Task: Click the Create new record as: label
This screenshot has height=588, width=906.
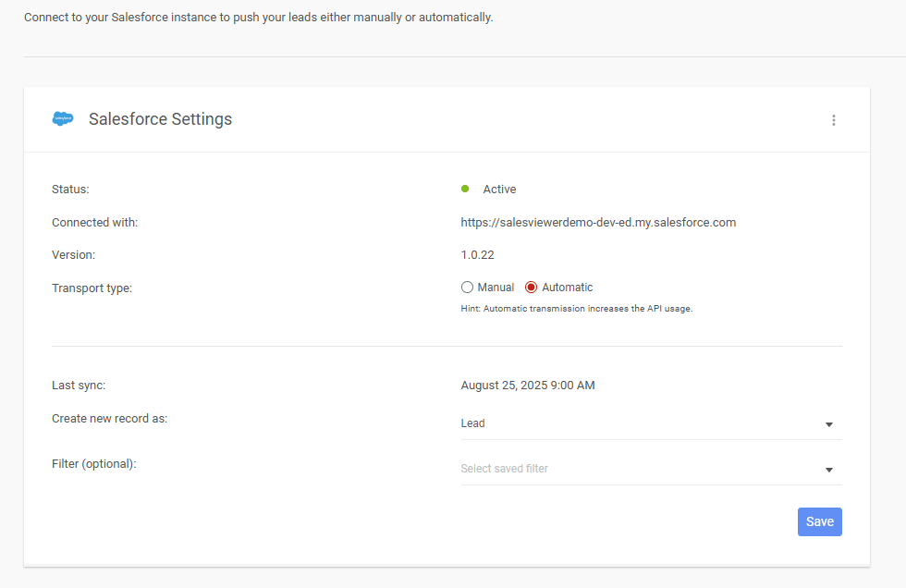Action: pyautogui.click(x=110, y=418)
